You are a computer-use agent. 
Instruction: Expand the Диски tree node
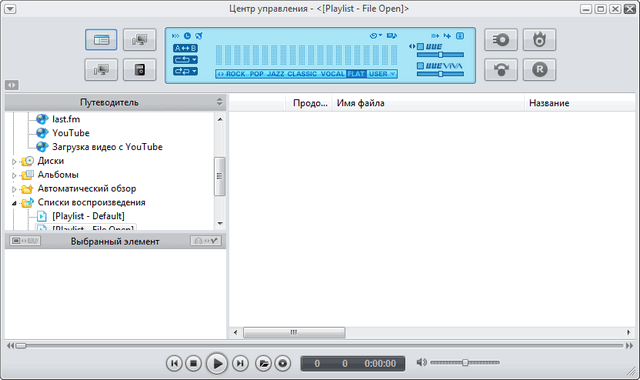[14, 162]
